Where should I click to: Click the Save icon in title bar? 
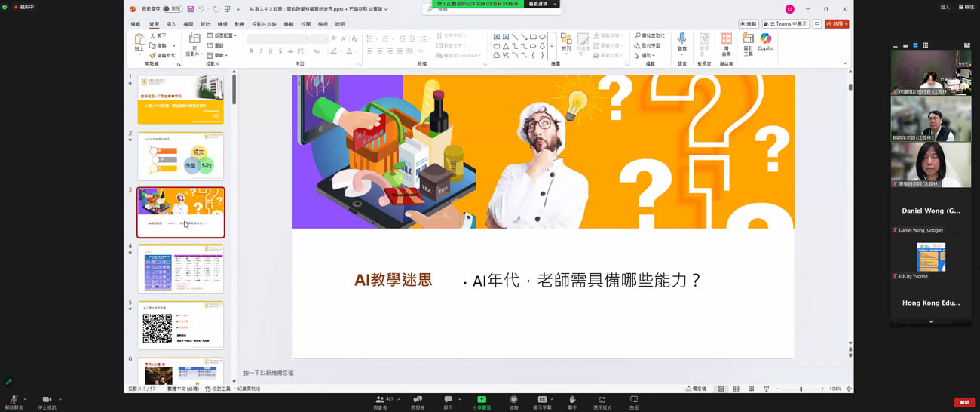[x=191, y=9]
